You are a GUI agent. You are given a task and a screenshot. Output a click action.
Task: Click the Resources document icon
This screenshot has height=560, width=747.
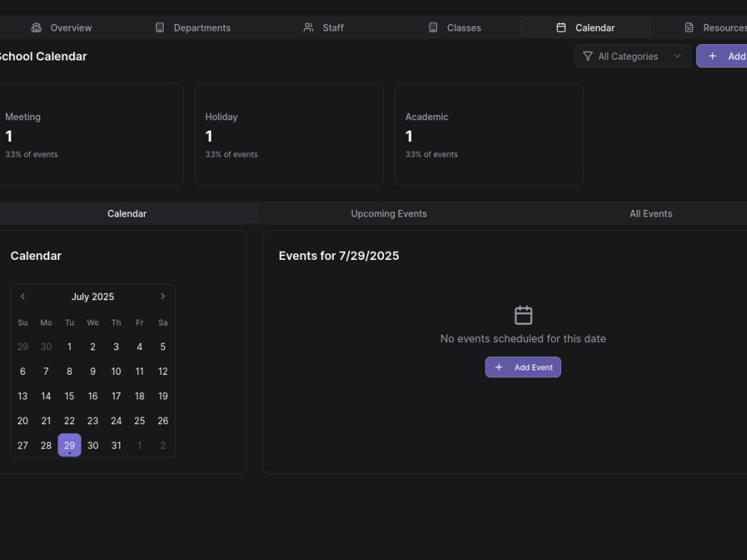[x=689, y=28]
